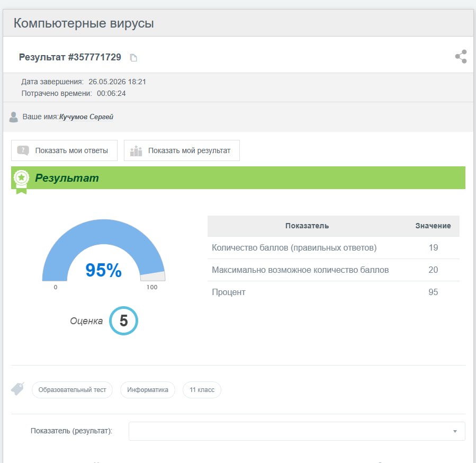476x463 pixels.
Task: Click 'Максимально возможное количество баллов' row label
Action: pos(300,270)
